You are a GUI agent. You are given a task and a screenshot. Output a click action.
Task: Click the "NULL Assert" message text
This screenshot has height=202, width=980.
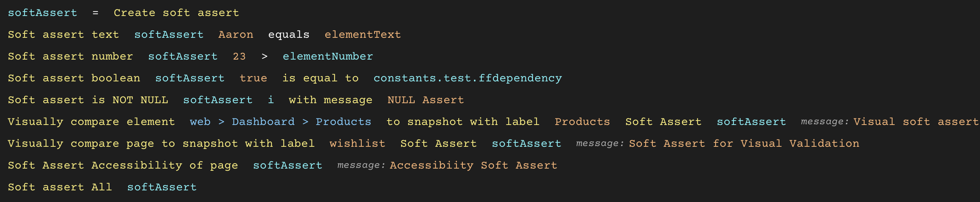coord(425,100)
